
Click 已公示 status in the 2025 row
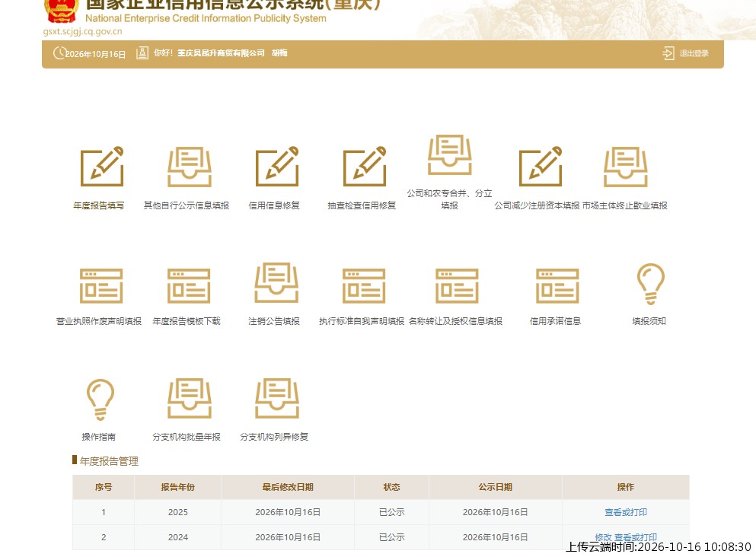coord(391,512)
